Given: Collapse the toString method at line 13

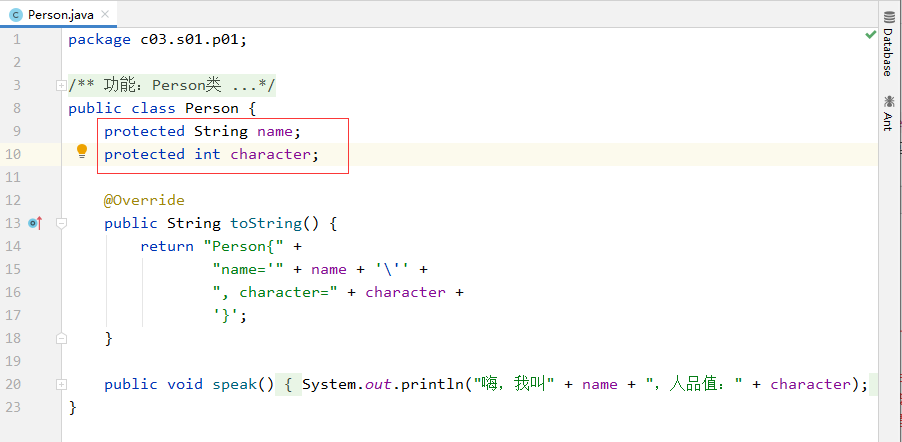Looking at the screenshot, I should pos(61,223).
